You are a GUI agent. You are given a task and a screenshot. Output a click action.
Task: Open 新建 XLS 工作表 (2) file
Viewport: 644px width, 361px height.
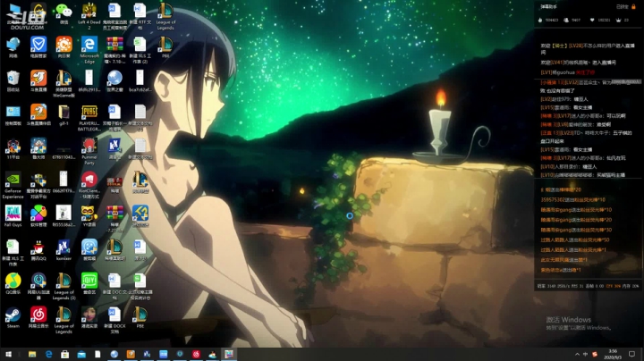140,50
